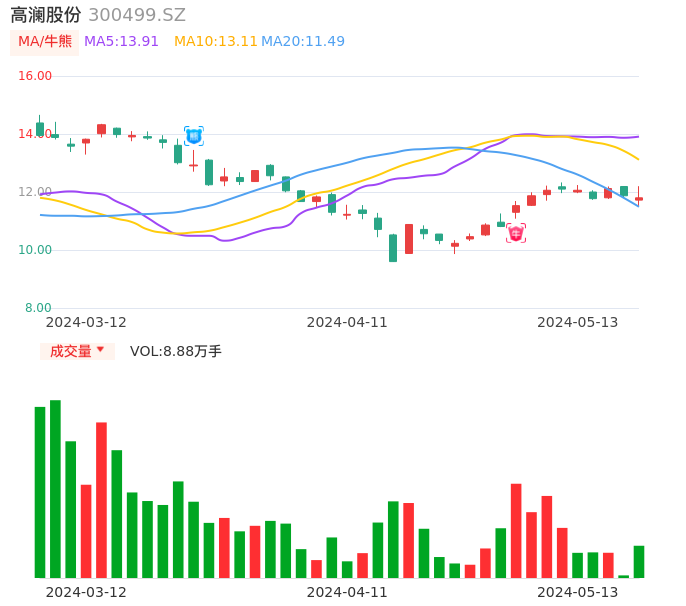The height and width of the screenshot is (606, 686).
Task: Click the last green volume bar
Action: [639, 561]
